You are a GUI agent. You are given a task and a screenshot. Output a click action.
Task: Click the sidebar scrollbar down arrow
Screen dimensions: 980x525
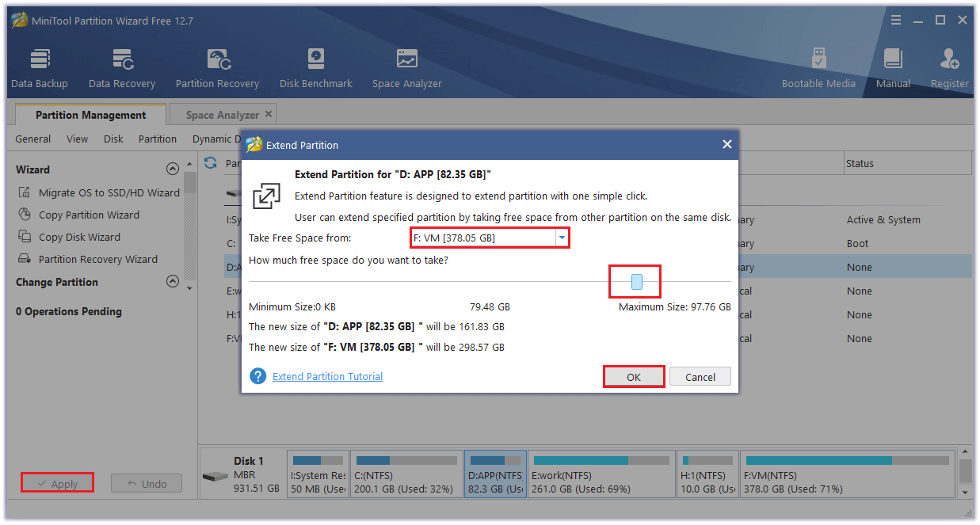[189, 288]
